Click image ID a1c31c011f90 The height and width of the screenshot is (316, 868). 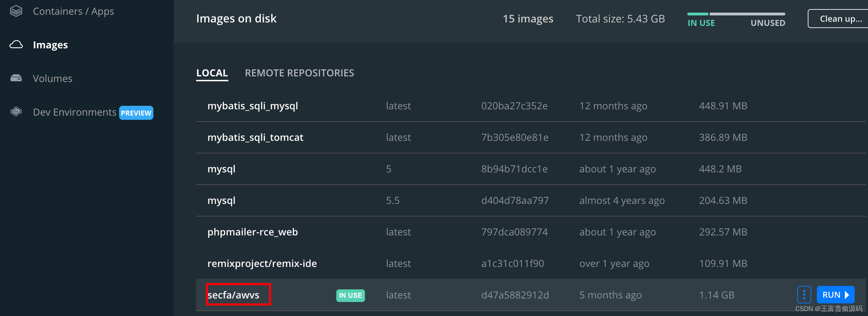[x=512, y=263]
